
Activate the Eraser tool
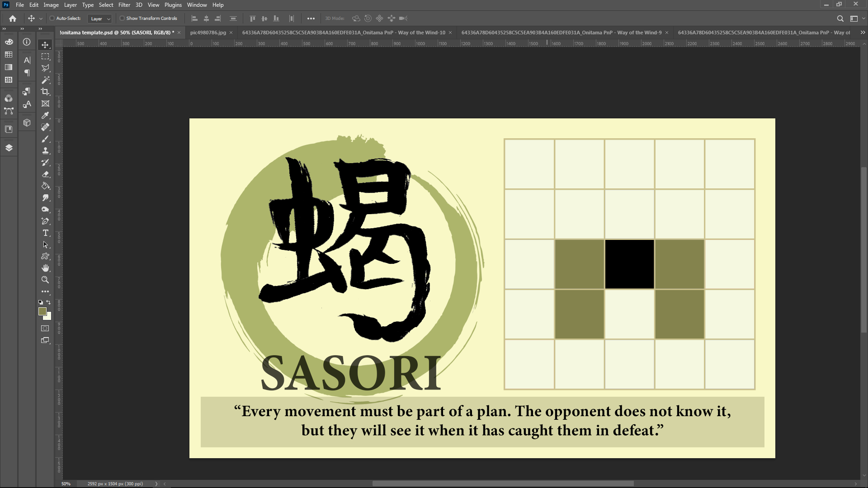tap(45, 174)
